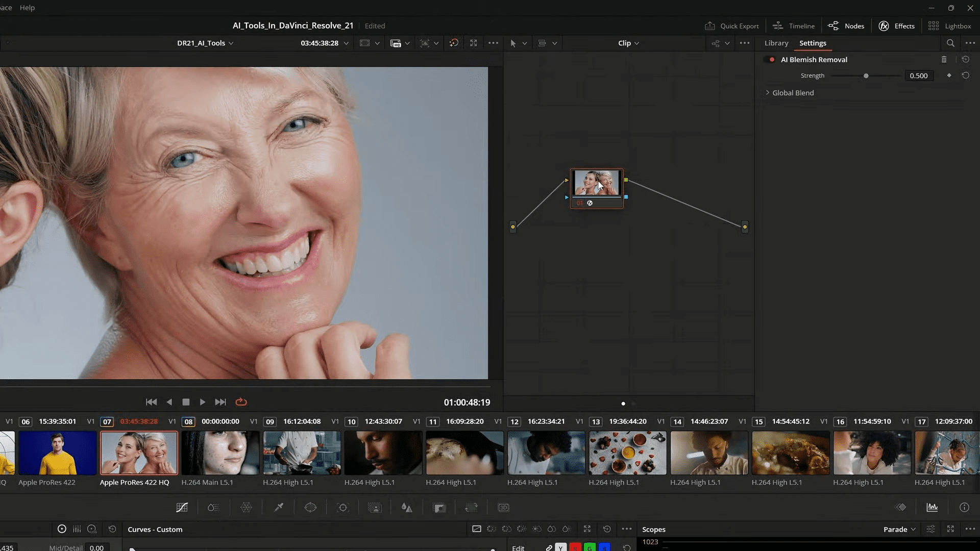980x551 pixels.
Task: Enable loop playback in the viewer
Action: [240, 402]
